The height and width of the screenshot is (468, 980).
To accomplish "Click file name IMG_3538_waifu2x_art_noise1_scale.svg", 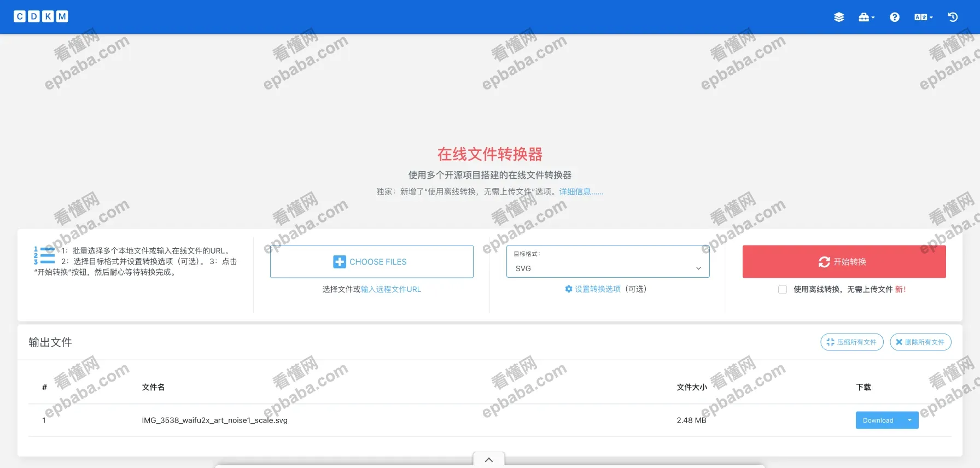I will pos(215,420).
